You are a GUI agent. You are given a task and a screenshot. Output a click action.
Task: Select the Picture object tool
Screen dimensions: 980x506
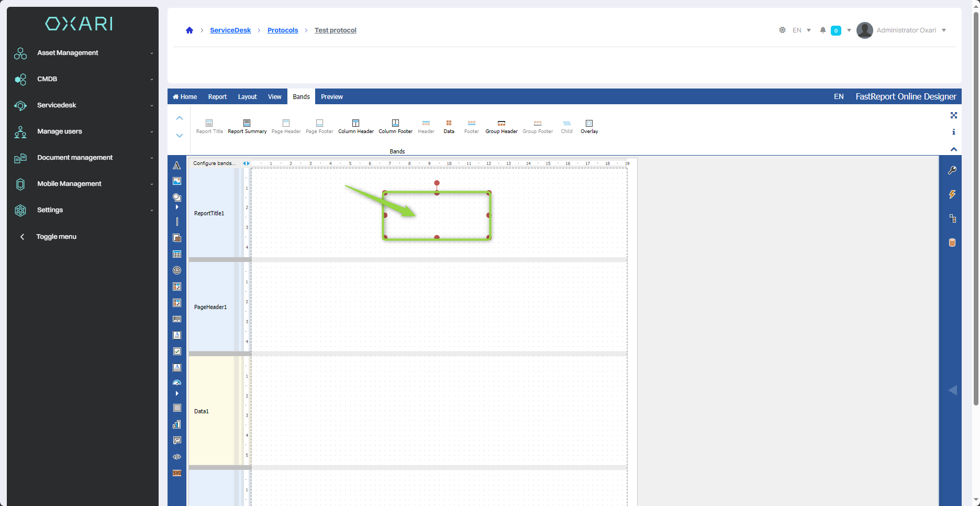pos(177,181)
